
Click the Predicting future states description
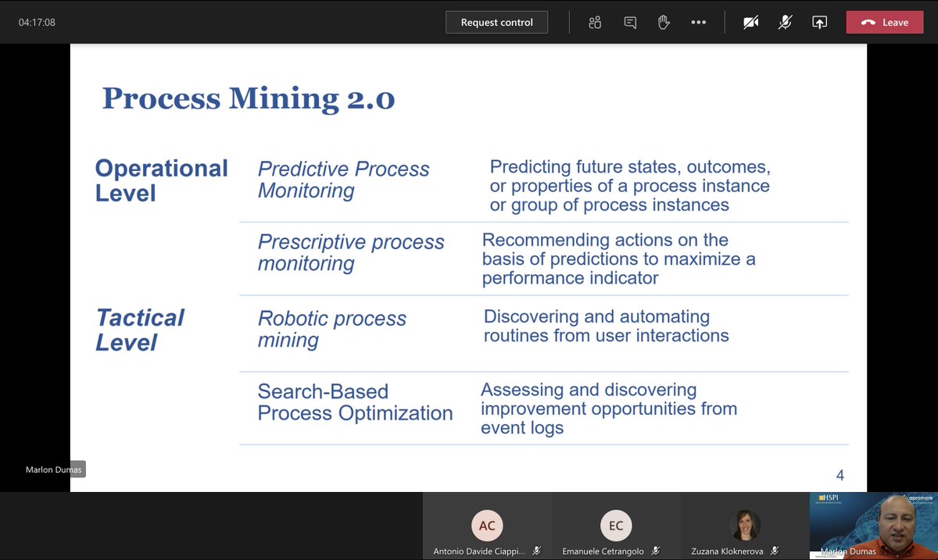630,186
